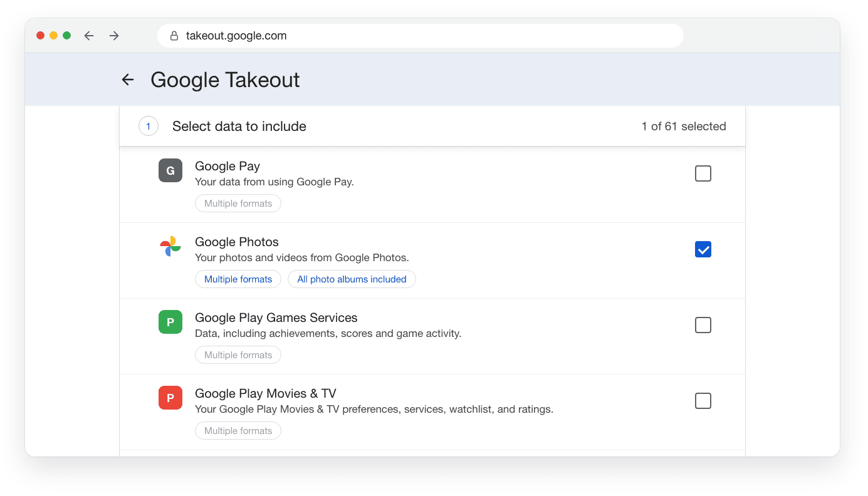
Task: Click 'Your data from using Google Pay.' description
Action: [x=275, y=182]
